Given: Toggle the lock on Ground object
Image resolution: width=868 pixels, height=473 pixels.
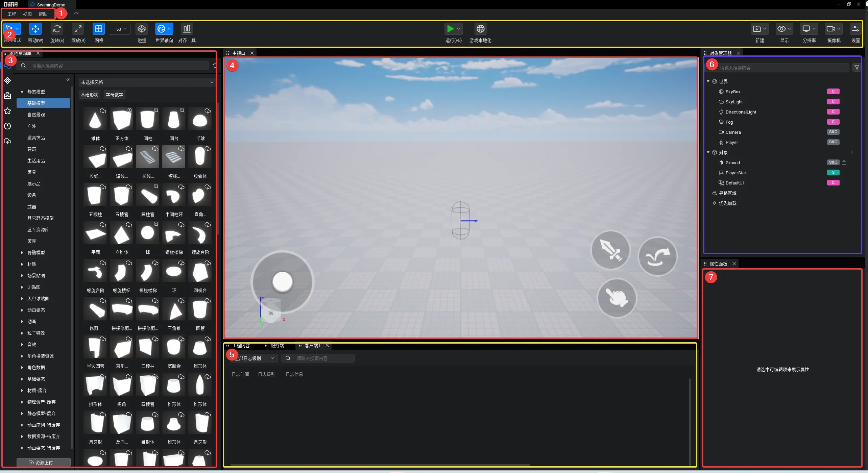Looking at the screenshot, I should [844, 163].
